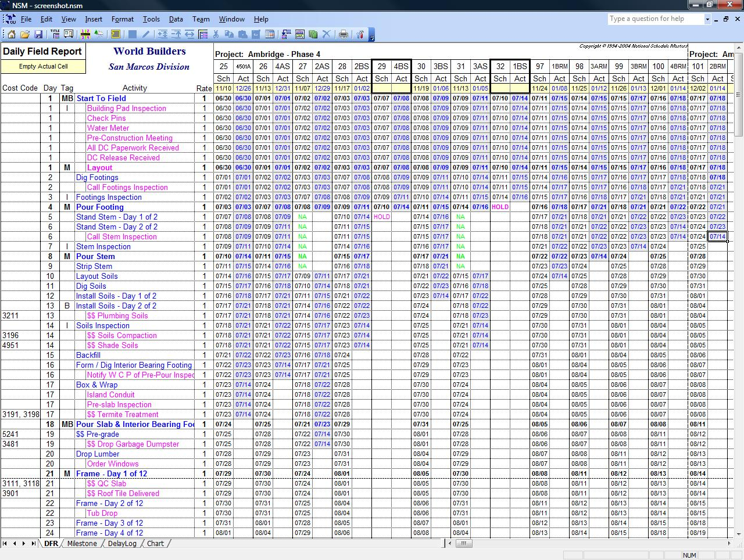Click the Home icon in the toolbar
The height and width of the screenshot is (560, 744).
coord(11,34)
